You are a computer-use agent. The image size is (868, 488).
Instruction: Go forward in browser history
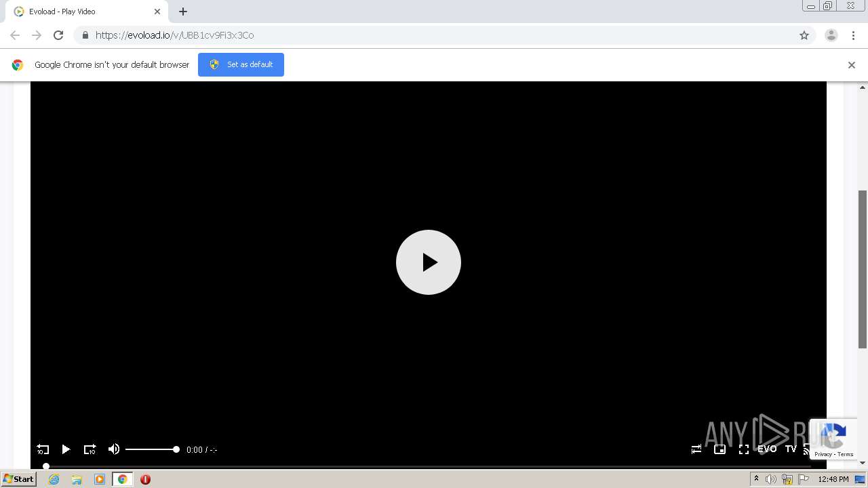[x=37, y=35]
